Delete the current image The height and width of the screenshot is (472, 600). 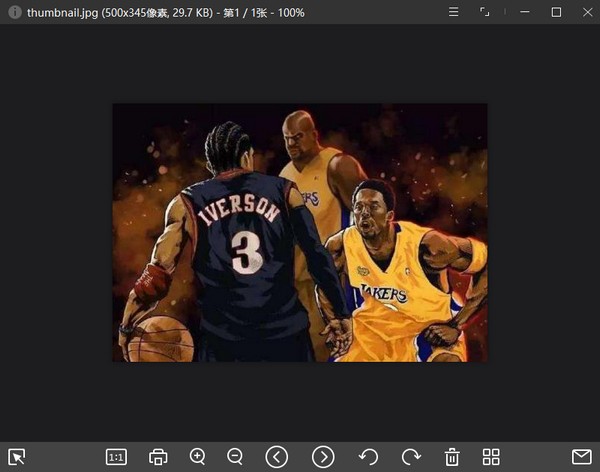point(452,457)
